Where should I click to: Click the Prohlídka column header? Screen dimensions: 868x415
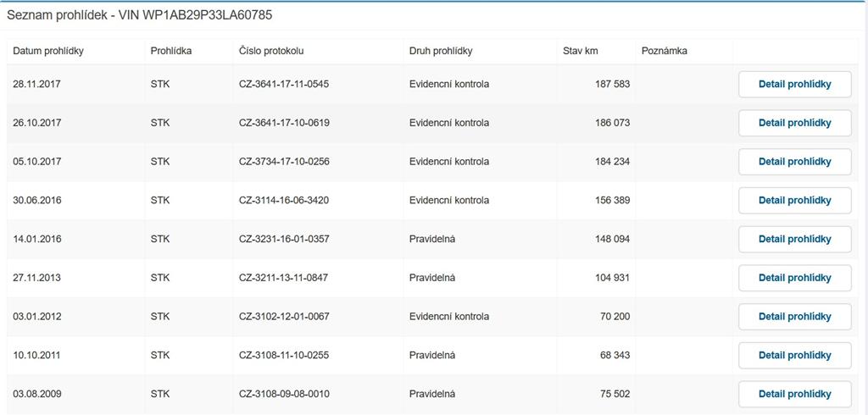point(171,51)
